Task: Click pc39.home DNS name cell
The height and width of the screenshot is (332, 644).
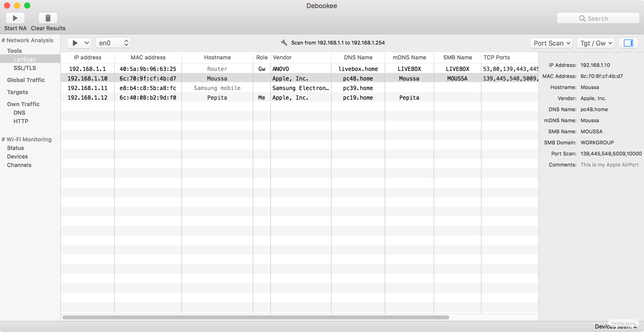Action: pos(358,88)
